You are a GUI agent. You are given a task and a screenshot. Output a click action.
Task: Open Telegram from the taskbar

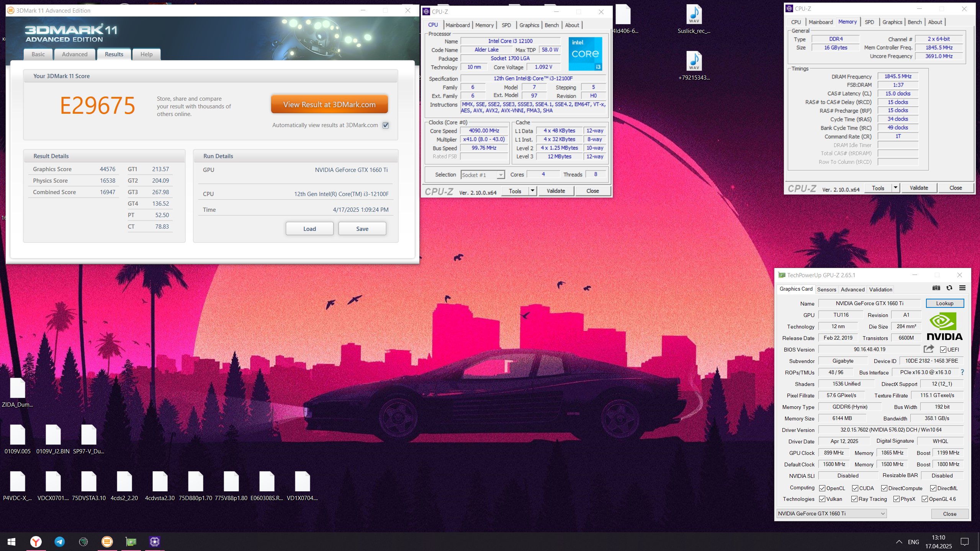(60, 541)
